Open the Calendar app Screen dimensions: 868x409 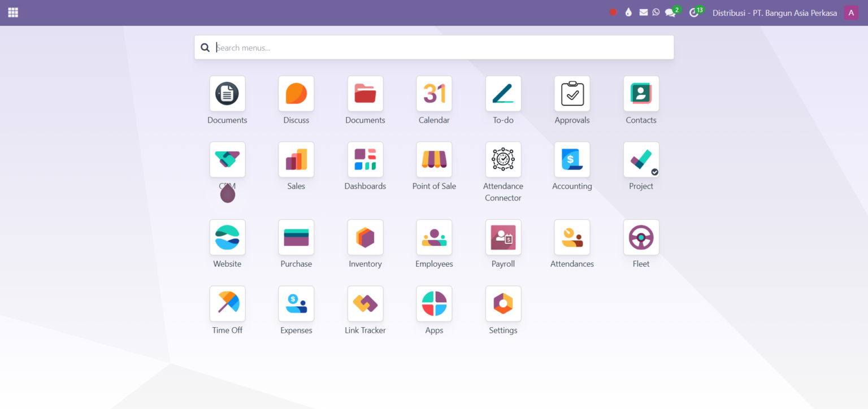click(x=434, y=94)
